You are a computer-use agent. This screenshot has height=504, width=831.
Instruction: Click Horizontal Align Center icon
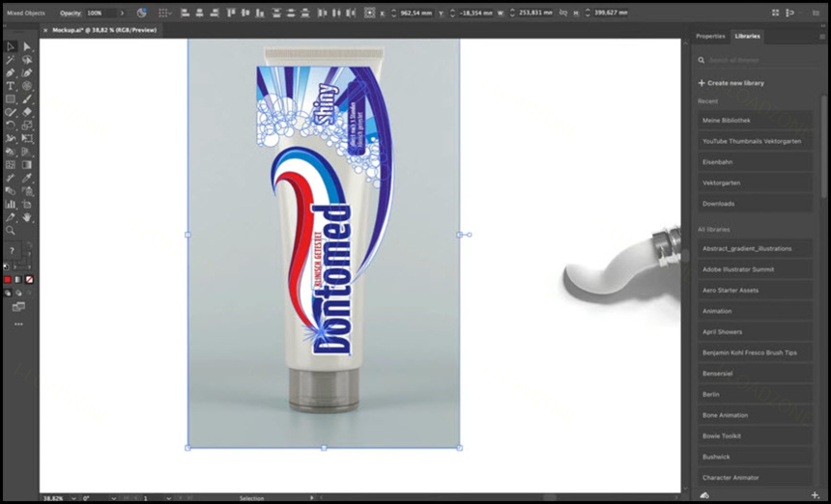pos(199,13)
